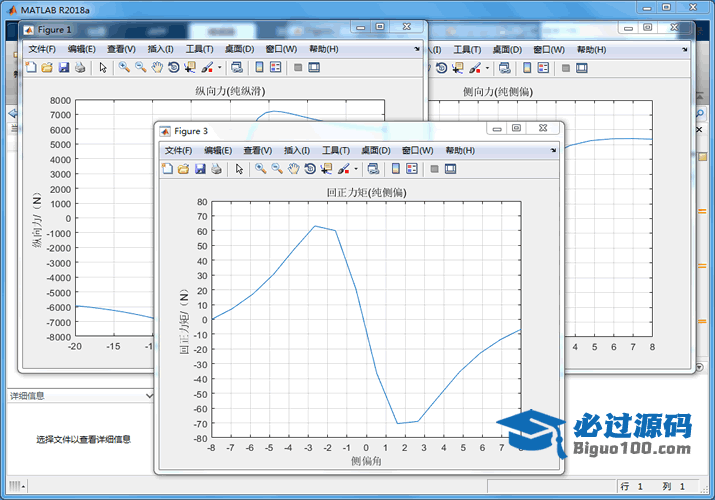Select Zoom In tool in Figure 3
Image resolution: width=715 pixels, height=500 pixels.
tap(260, 169)
